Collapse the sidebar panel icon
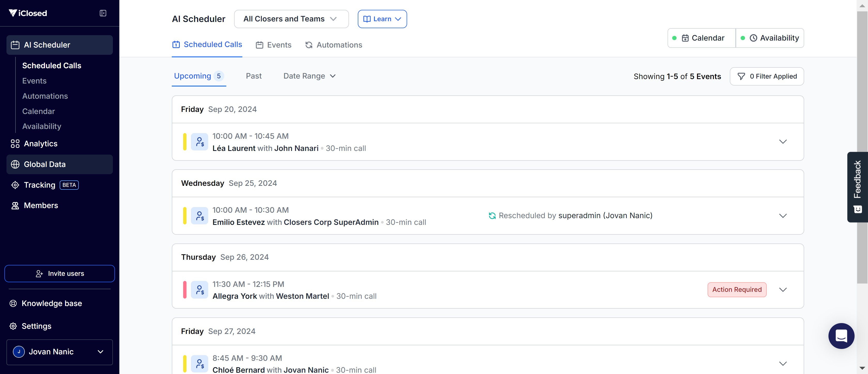 coord(103,13)
